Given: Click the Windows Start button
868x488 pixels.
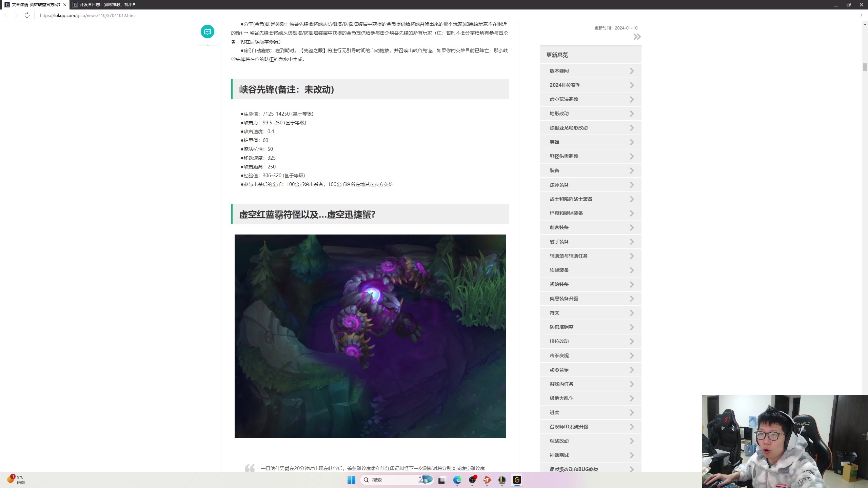Looking at the screenshot, I should pos(351,480).
